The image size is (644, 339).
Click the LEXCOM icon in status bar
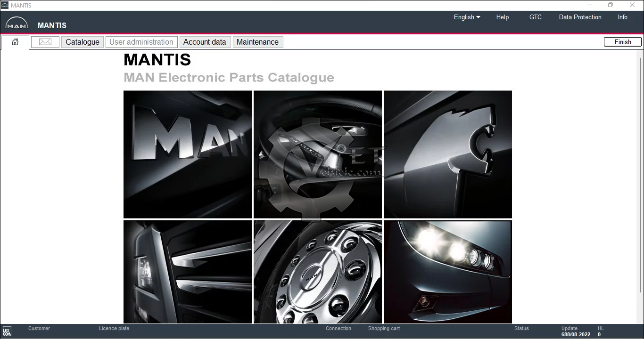[7, 331]
